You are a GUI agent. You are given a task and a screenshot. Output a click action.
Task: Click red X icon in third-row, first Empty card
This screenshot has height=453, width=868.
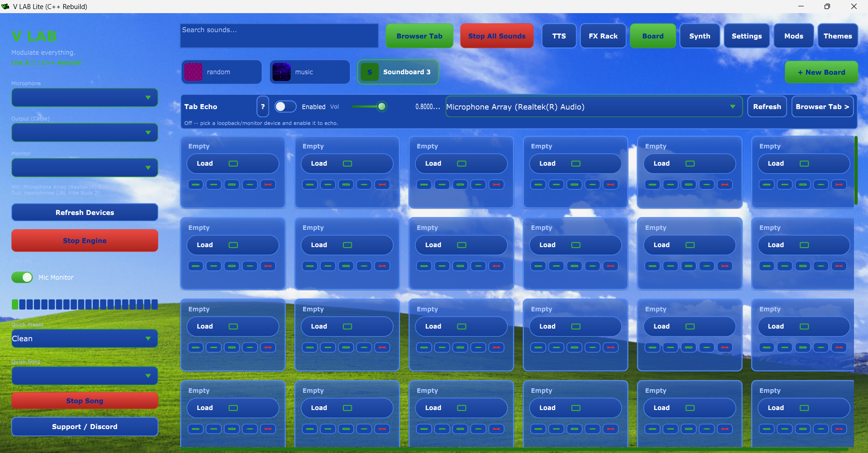click(x=268, y=348)
